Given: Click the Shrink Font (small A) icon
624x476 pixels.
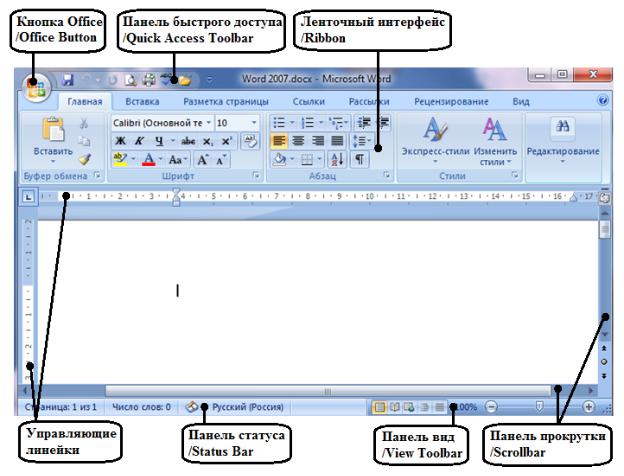Looking at the screenshot, I should pyautogui.click(x=221, y=160).
